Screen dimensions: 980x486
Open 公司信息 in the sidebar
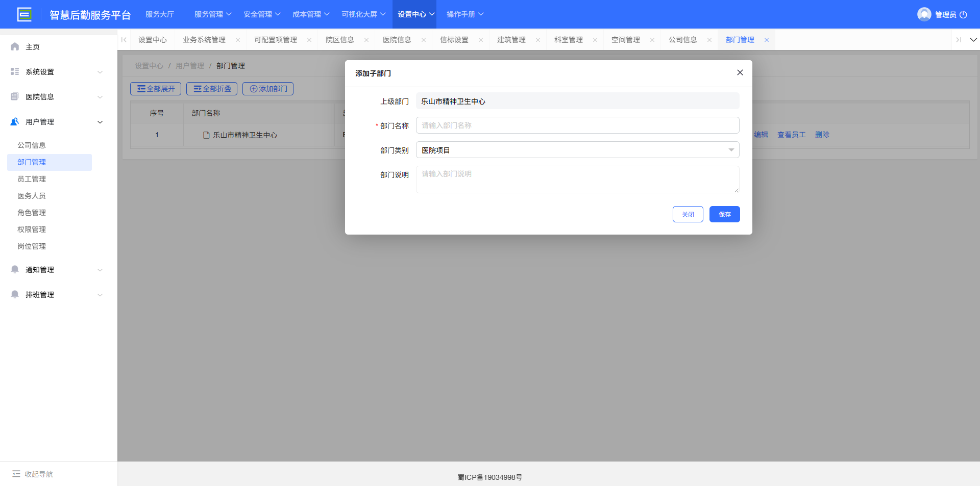[x=32, y=145]
